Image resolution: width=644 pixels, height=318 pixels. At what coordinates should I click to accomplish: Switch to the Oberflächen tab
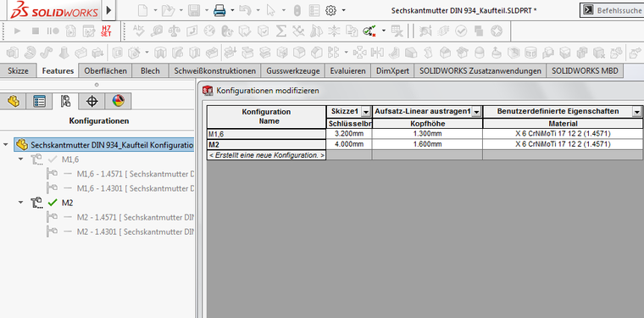pyautogui.click(x=105, y=70)
